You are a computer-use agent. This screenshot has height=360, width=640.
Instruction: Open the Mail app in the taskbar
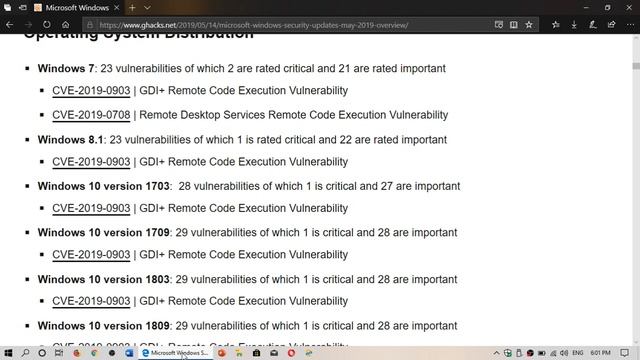pyautogui.click(x=274, y=353)
